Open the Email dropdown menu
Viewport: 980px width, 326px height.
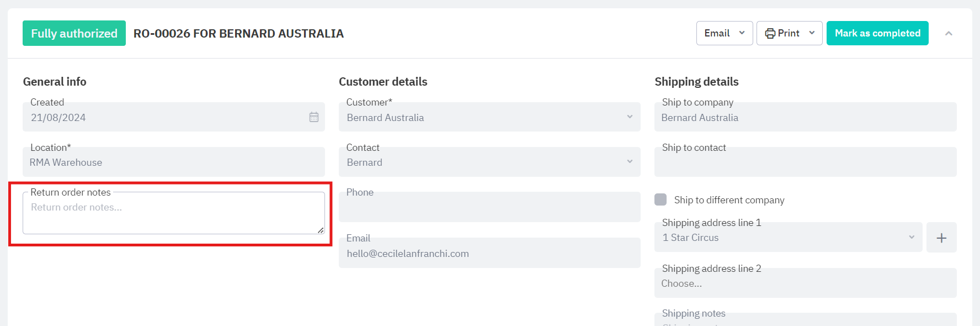click(724, 33)
